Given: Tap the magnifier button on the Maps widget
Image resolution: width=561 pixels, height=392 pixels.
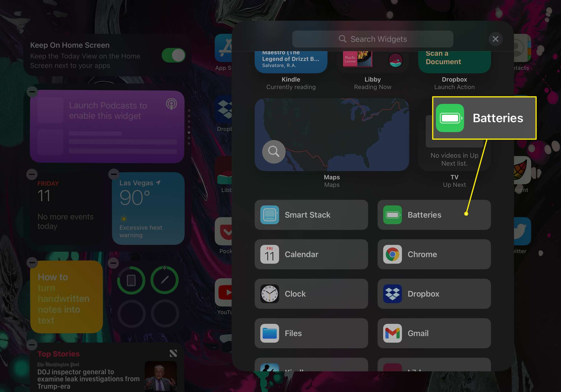Looking at the screenshot, I should coord(274,152).
